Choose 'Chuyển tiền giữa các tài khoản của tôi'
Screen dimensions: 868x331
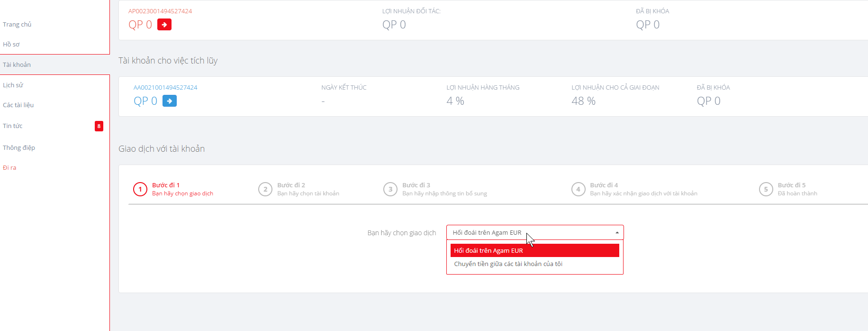click(508, 264)
